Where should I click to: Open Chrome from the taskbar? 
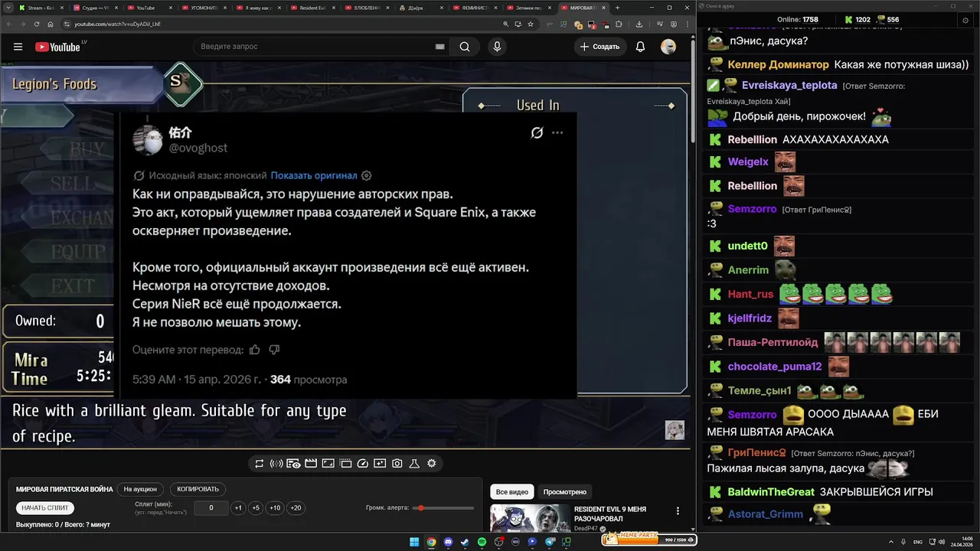tap(431, 542)
